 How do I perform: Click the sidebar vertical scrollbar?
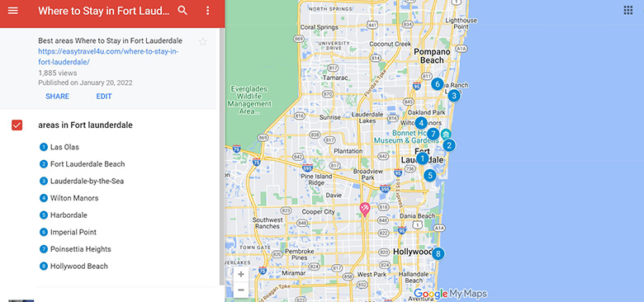click(x=222, y=156)
